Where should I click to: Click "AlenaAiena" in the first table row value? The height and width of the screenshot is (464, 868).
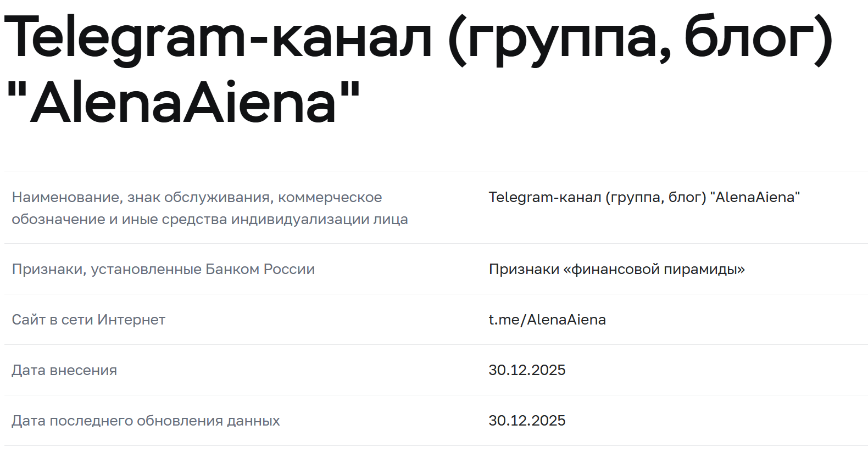755,197
